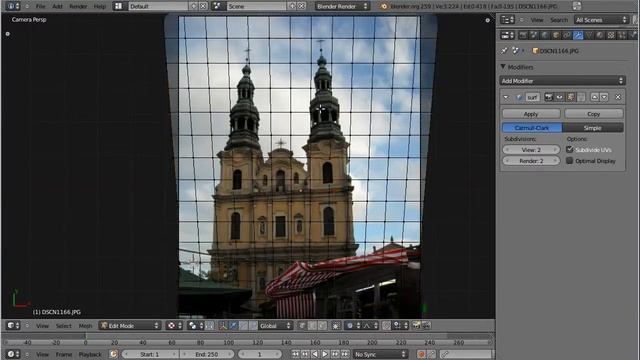Add a new scene with plus button
640x360 pixels.
tap(292, 6)
